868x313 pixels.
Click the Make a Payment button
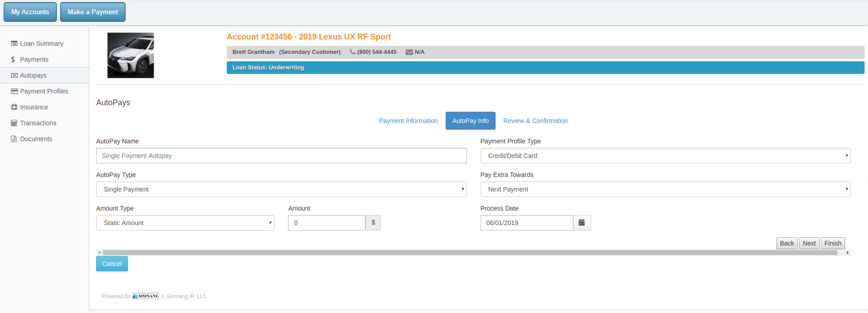(x=93, y=12)
